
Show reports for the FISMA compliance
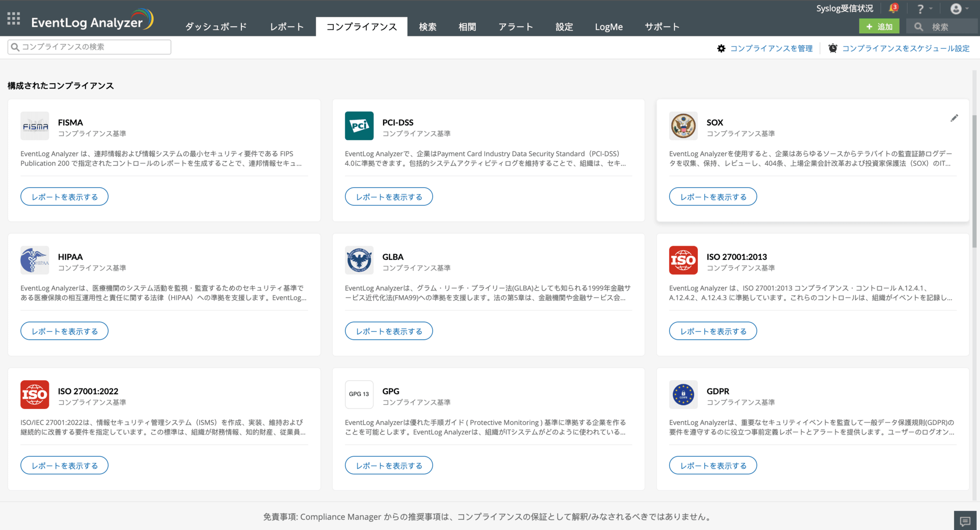[x=64, y=197]
